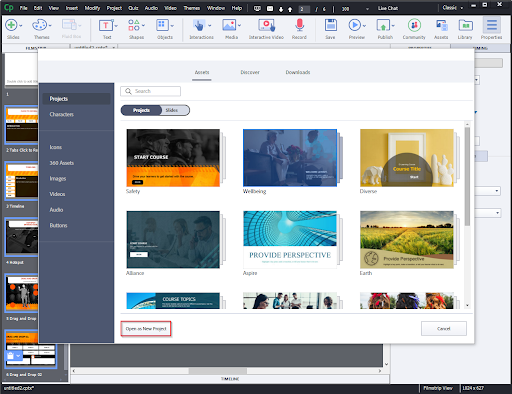Select the Text tool icon
Screen dimensions: 512x394
coord(106,25)
